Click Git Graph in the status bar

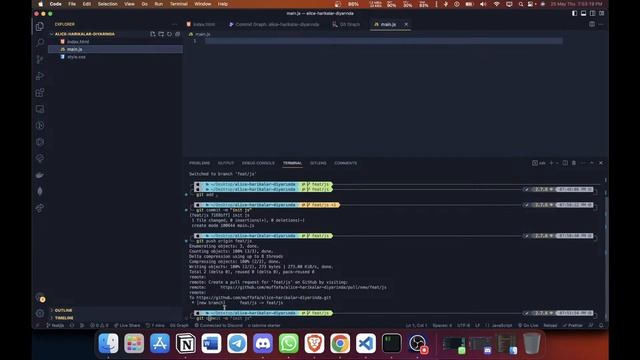coord(179,325)
